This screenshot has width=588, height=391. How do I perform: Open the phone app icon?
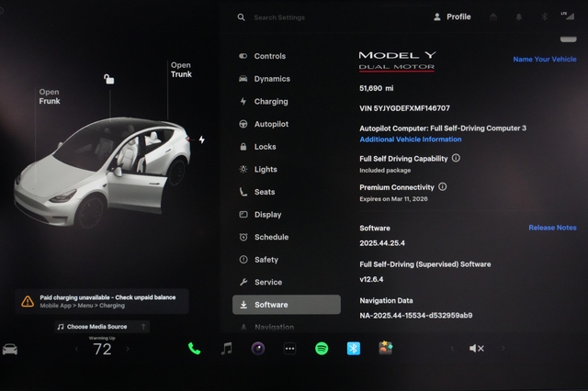[194, 349]
